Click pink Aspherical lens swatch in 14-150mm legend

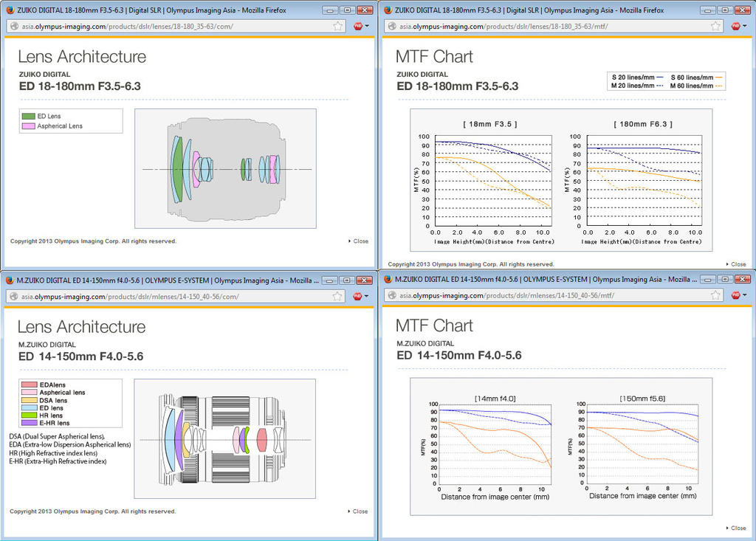click(x=30, y=393)
